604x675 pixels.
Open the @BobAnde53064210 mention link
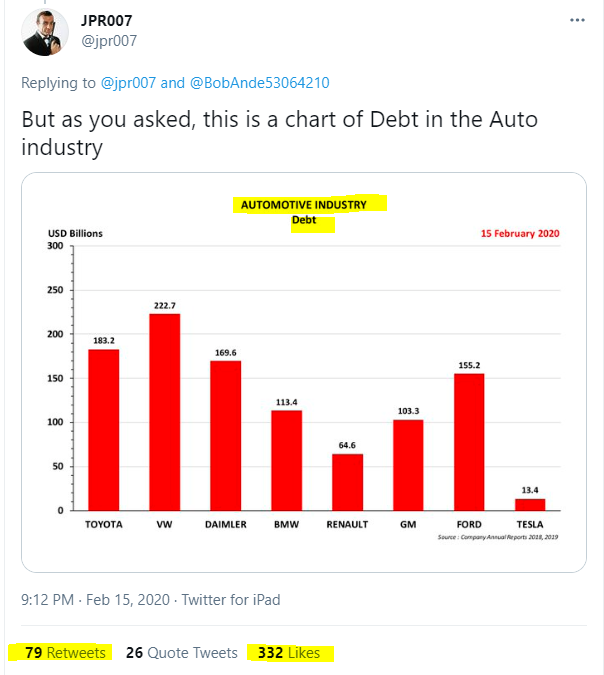[x=260, y=83]
